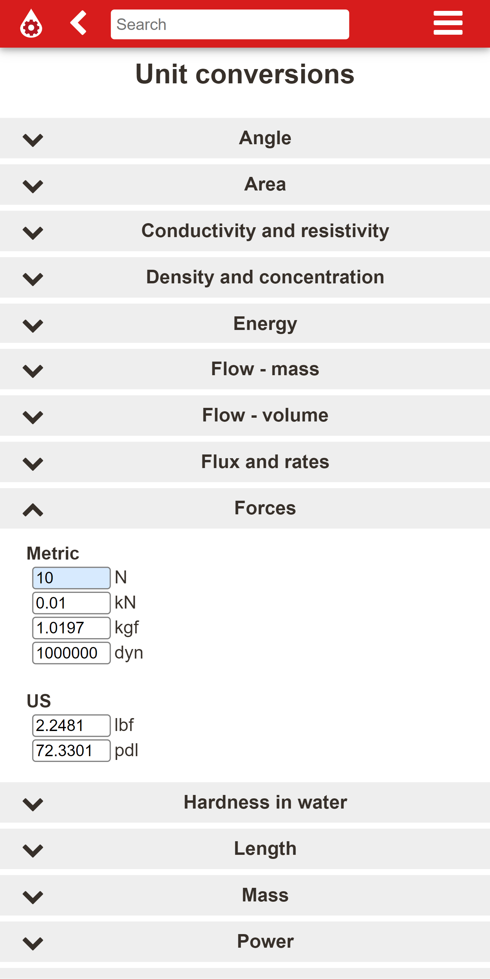Viewport: 490px width, 980px height.
Task: Expand the Hardness in water chevron
Action: point(33,804)
